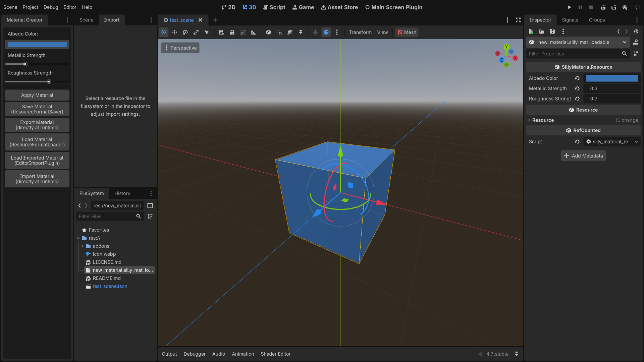Reset the Metallic Strength property
This screenshot has width=644, height=362.
point(577,88)
